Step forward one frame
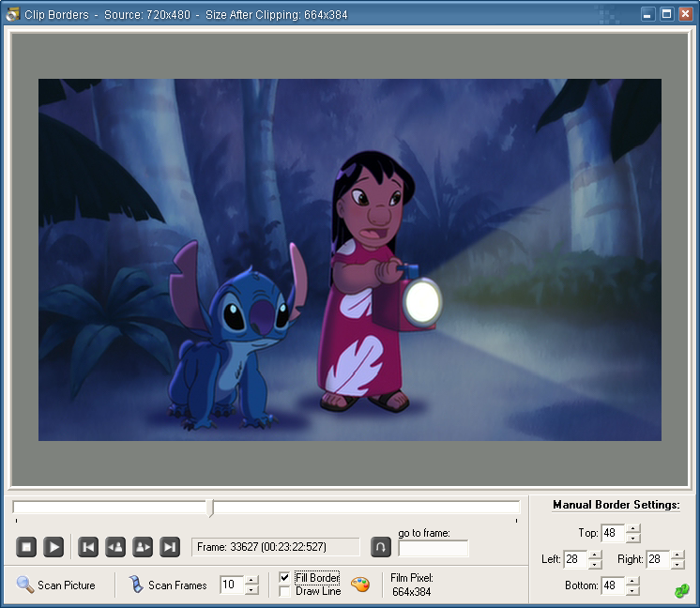The height and width of the screenshot is (608, 700). click(143, 547)
